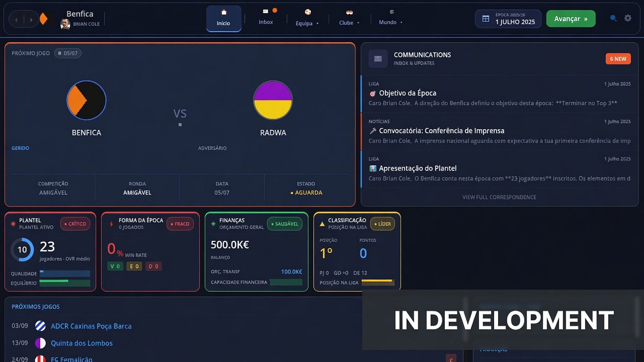The width and height of the screenshot is (644, 362).
Task: Click the 100.0K€ transfer budget value
Action: click(291, 272)
